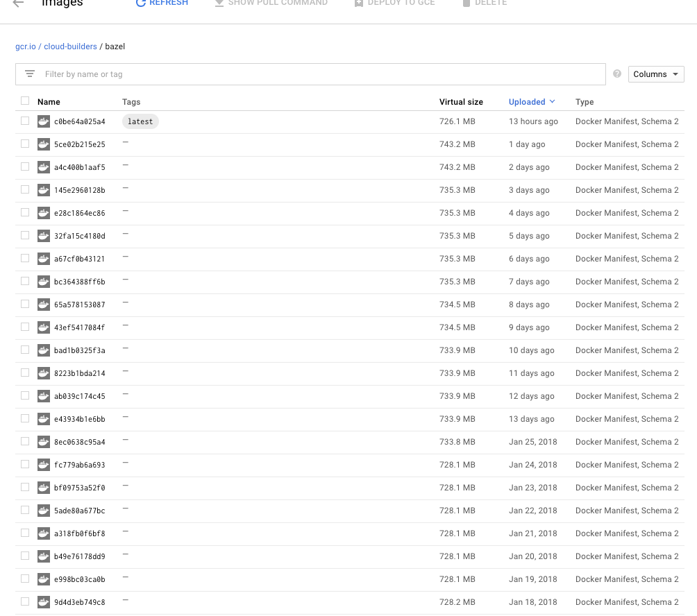Viewport: 697px width, 616px height.
Task: Click docker icon for bf09753a52f0
Action: (44, 488)
